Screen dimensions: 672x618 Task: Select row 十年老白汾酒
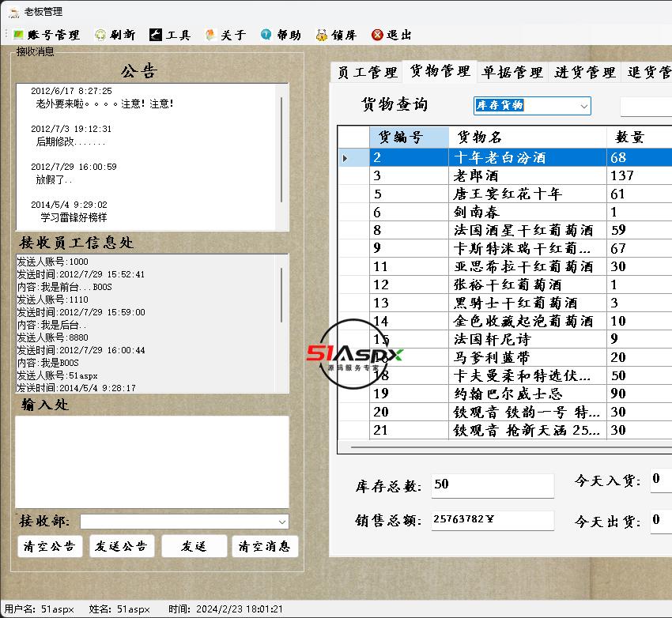click(505, 157)
